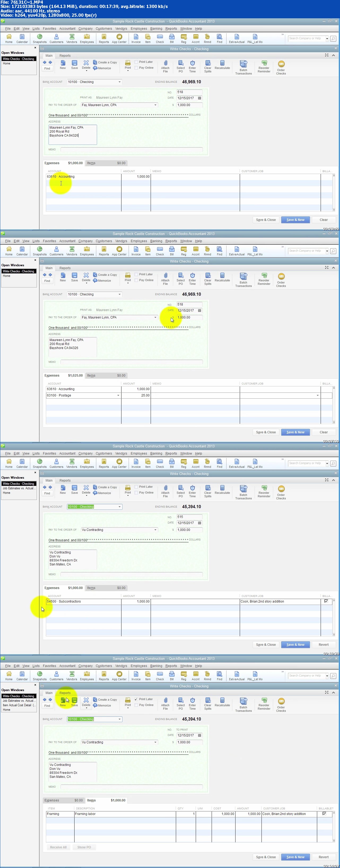Tick Pay Online checkbox in the bottom frame
The image size is (340, 868).
click(136, 705)
